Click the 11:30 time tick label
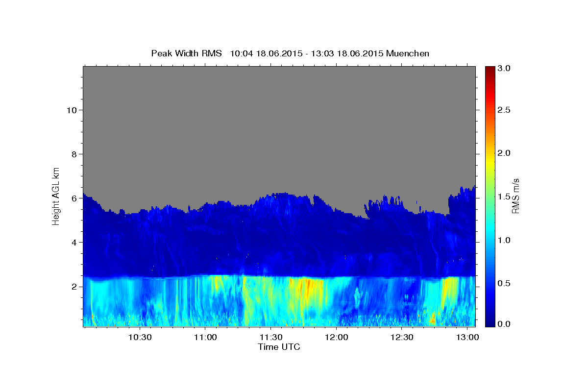Viewport: 588px width, 392px height. tap(270, 338)
